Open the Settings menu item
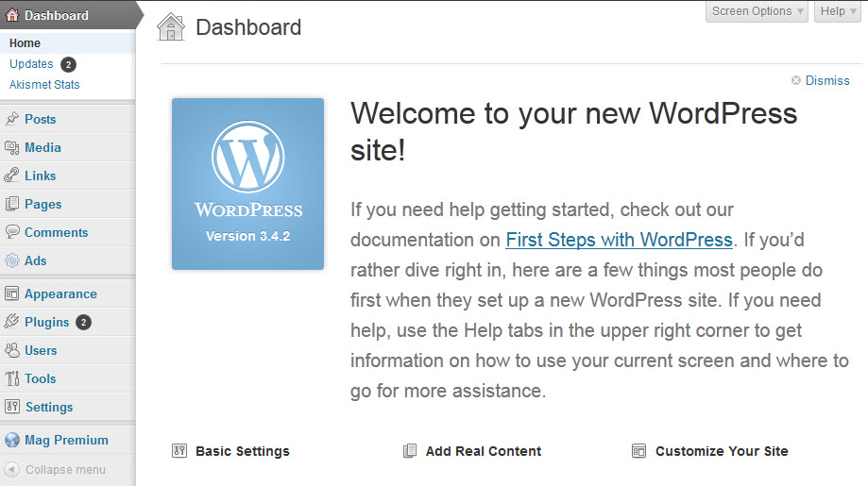868x486 pixels. 48,407
